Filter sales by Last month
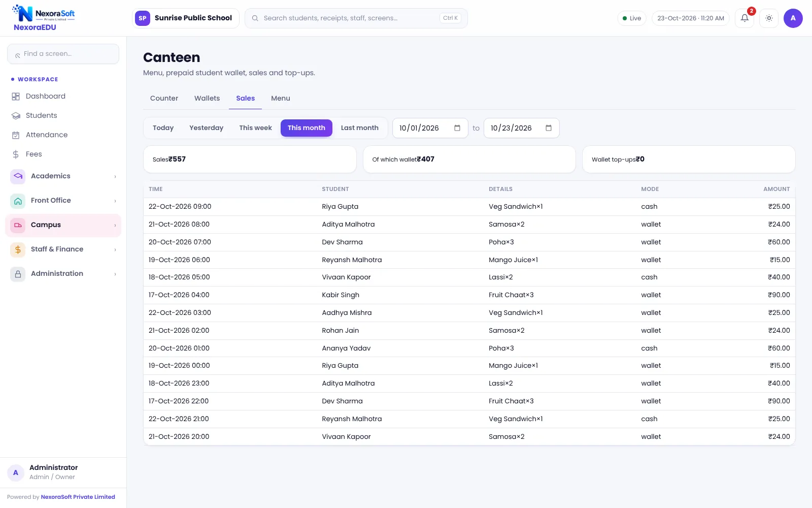 (x=360, y=128)
